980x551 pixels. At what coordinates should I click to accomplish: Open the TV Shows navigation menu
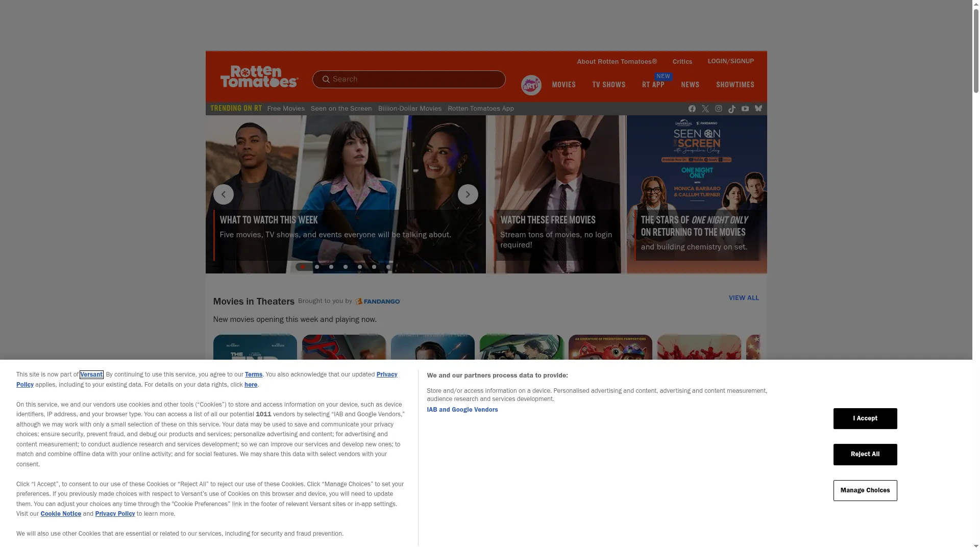pos(608,85)
